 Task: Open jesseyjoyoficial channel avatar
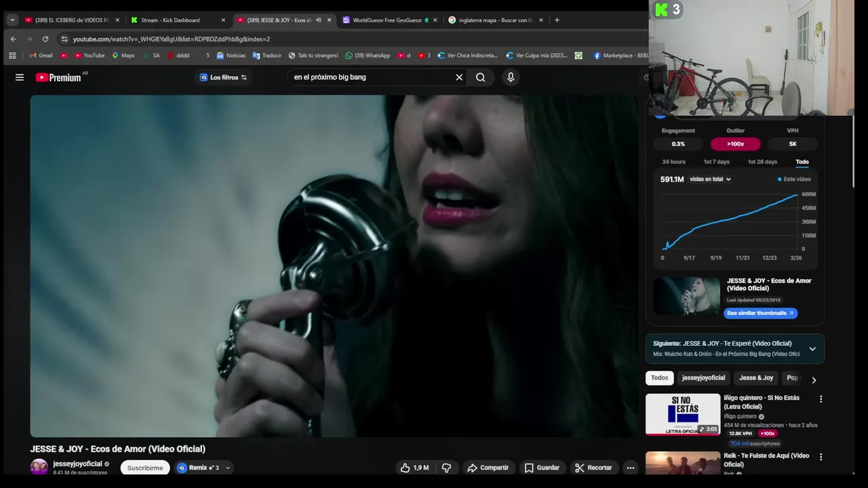click(39, 467)
